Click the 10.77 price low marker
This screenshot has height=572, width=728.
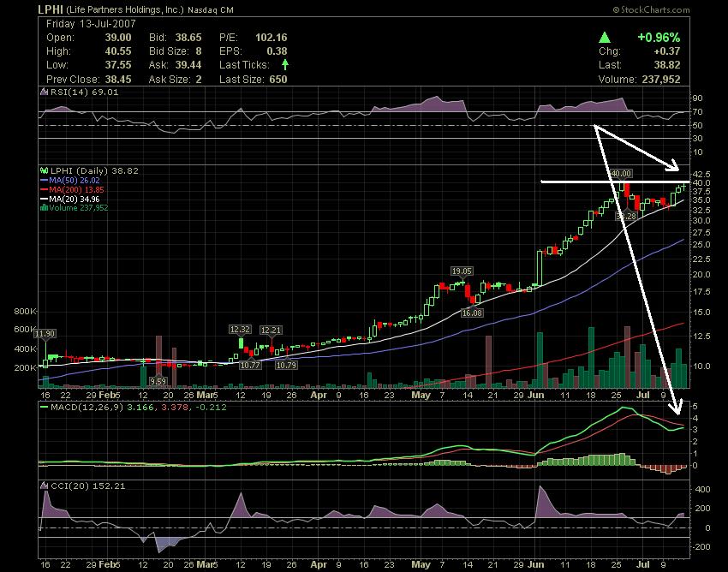(250, 365)
